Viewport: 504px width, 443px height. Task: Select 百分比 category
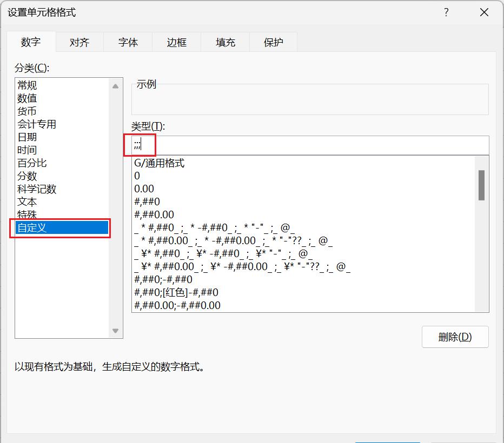click(x=62, y=163)
